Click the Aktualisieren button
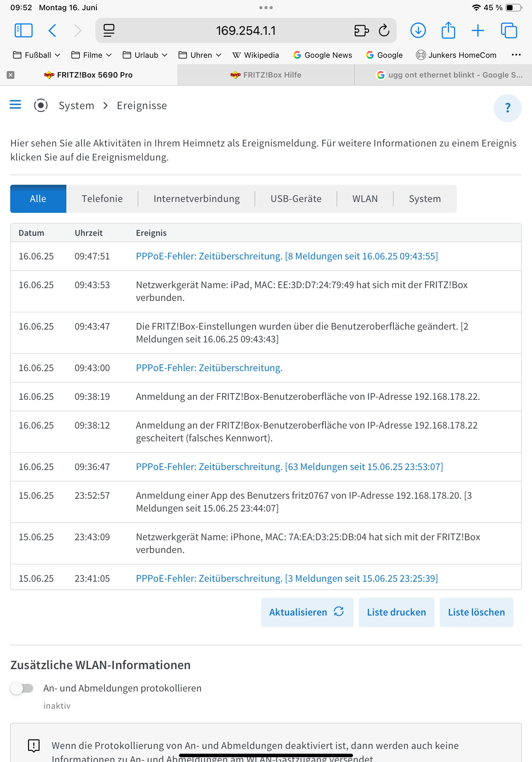 (x=307, y=612)
